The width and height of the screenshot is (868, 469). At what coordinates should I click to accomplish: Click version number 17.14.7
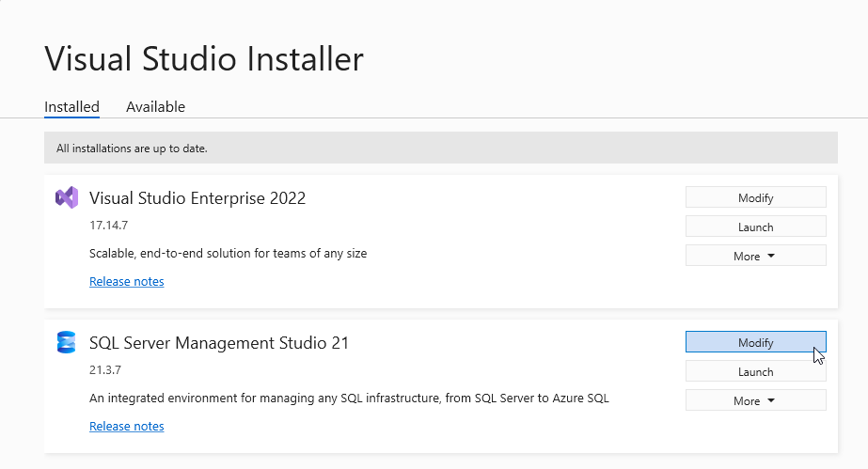(107, 227)
